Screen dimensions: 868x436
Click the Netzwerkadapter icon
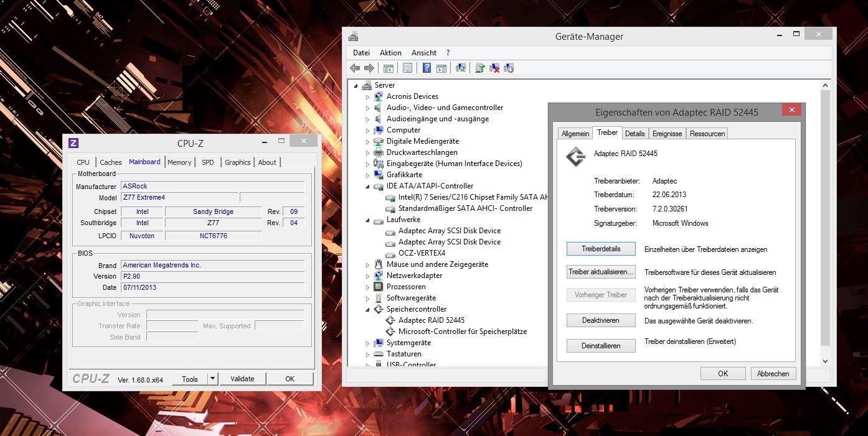[378, 276]
